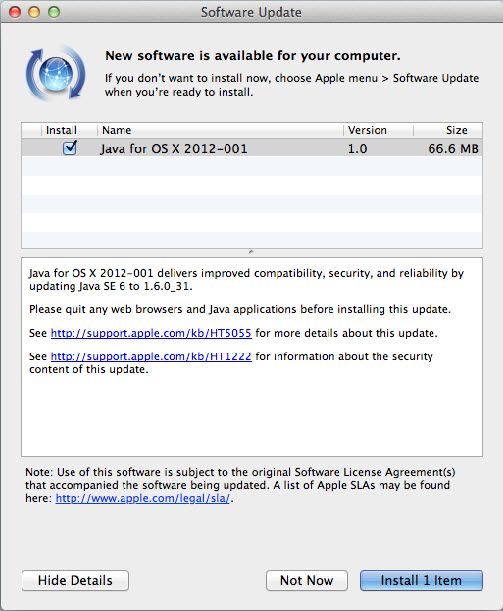Image resolution: width=503 pixels, height=611 pixels.
Task: Select the Java for OS X 2012-001 row name
Action: (x=174, y=148)
